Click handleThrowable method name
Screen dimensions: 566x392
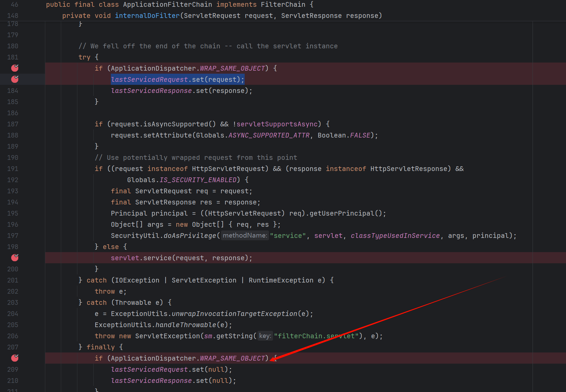[x=186, y=325]
